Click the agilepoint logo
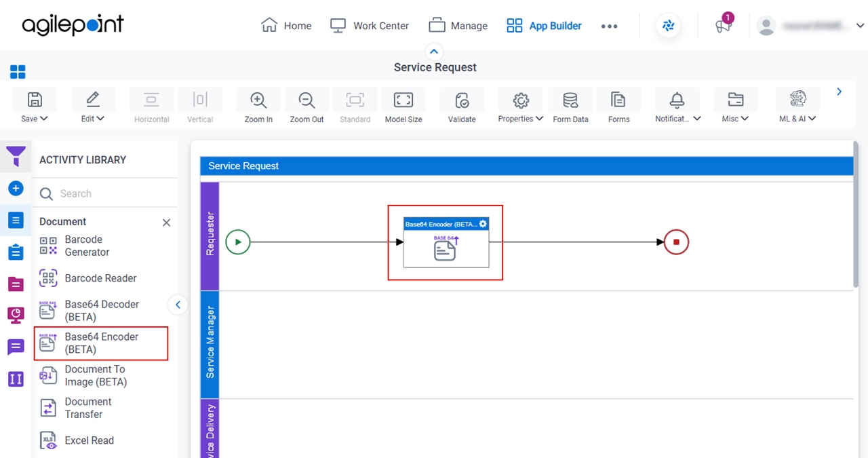This screenshot has height=458, width=868. point(73,25)
